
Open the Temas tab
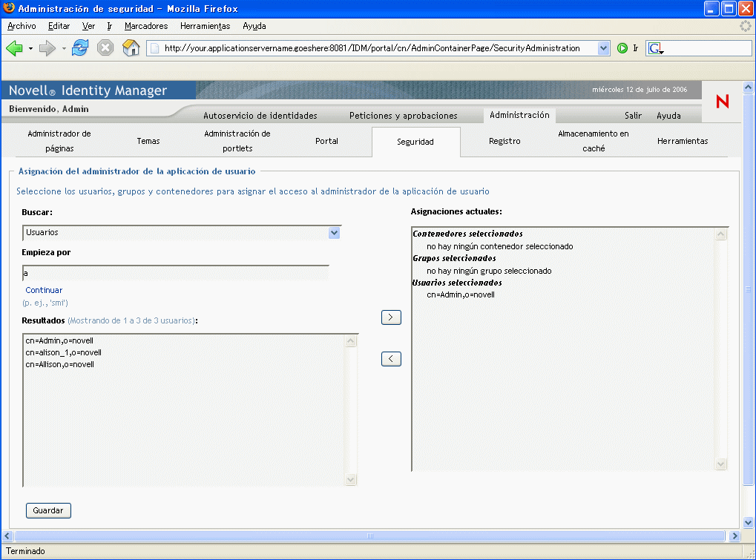tap(148, 141)
